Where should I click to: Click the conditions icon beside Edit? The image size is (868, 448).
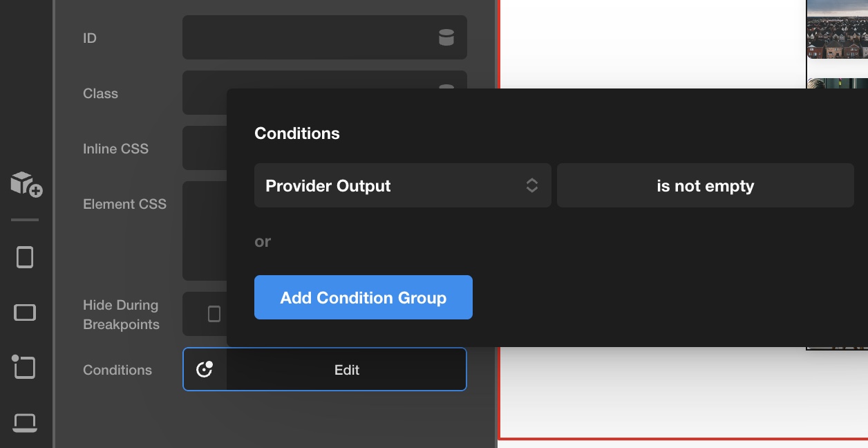205,369
